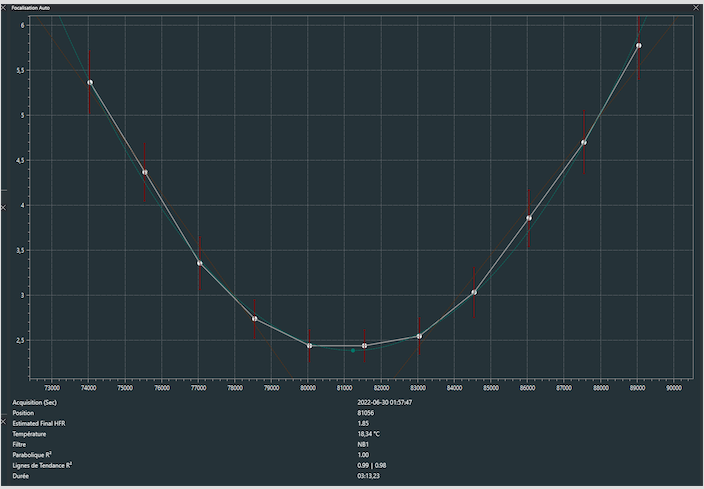The width and height of the screenshot is (704, 489).
Task: Select the data point near position 77000
Action: pos(200,263)
